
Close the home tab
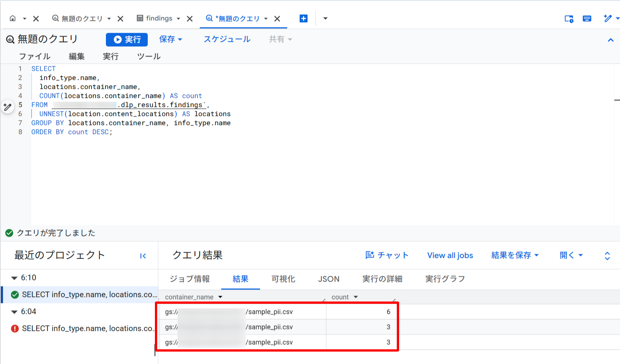point(36,18)
